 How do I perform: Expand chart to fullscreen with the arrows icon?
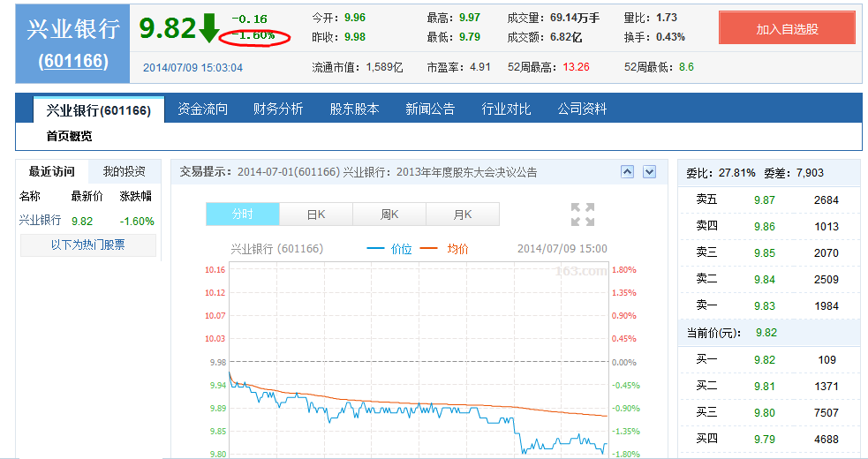pyautogui.click(x=583, y=214)
